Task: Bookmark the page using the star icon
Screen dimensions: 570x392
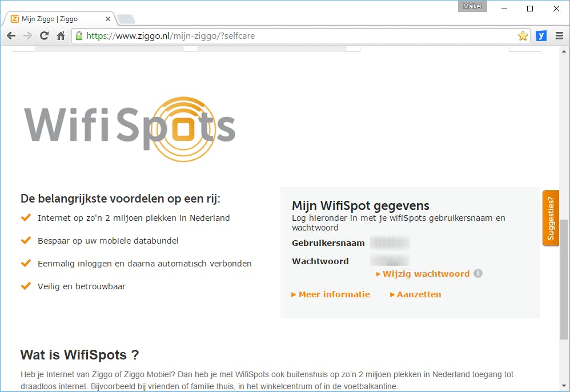Action: coord(523,35)
